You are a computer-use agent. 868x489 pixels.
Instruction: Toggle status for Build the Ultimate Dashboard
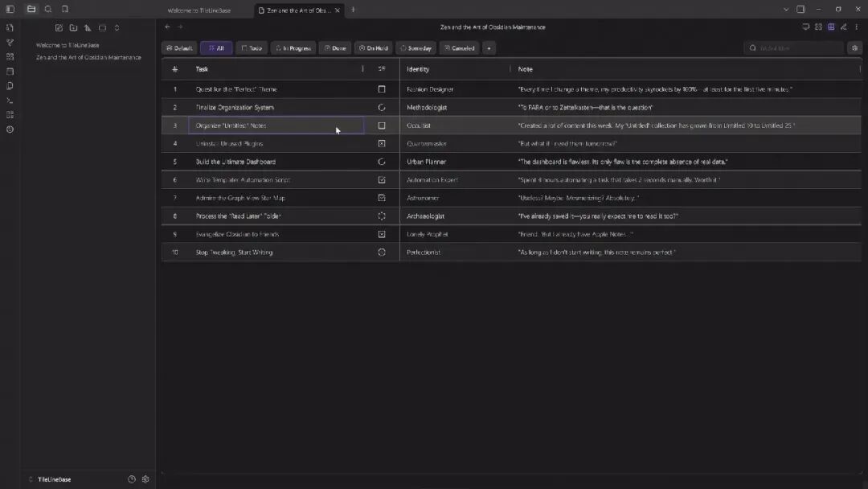coord(382,162)
